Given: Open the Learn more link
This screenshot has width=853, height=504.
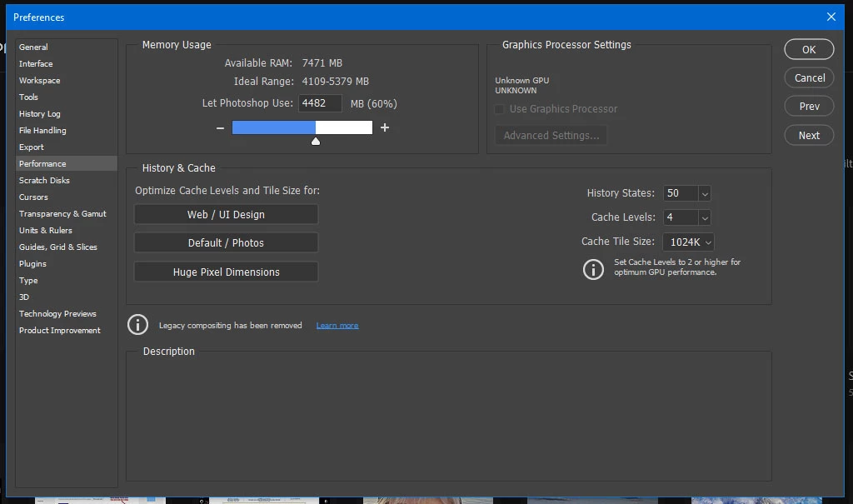Looking at the screenshot, I should pos(337,326).
